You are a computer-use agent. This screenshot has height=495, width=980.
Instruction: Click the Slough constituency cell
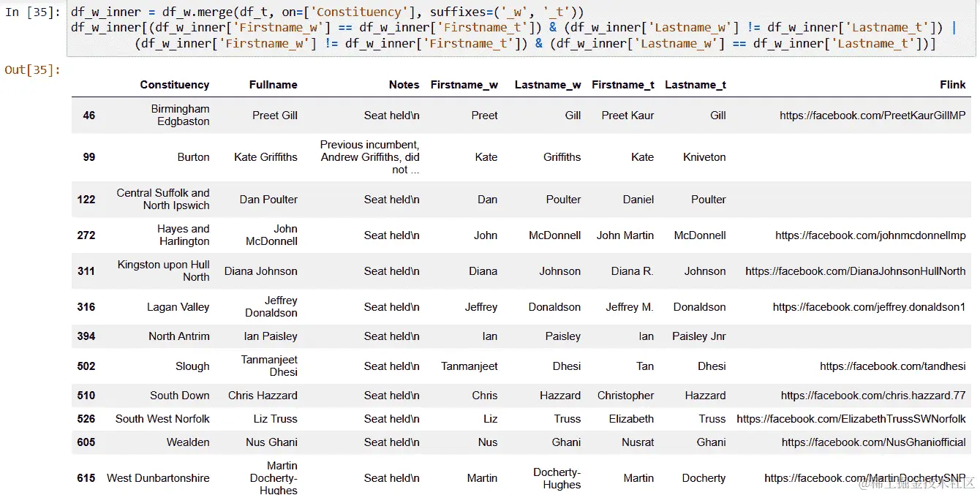tap(192, 366)
